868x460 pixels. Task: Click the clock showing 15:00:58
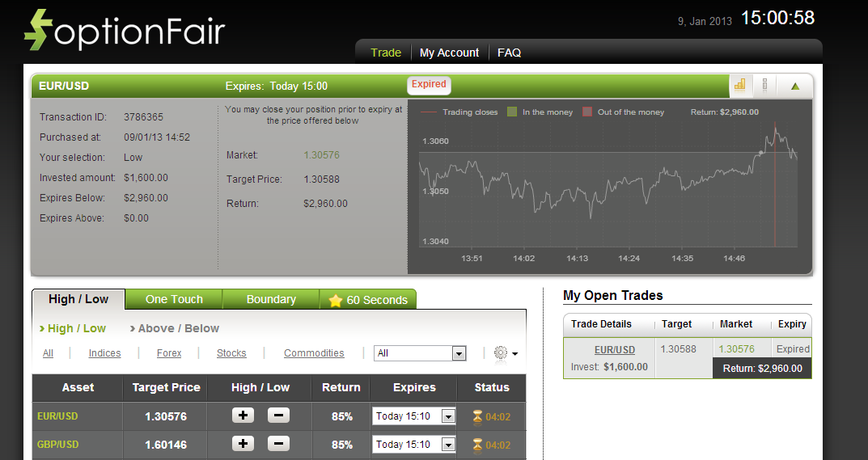click(777, 18)
